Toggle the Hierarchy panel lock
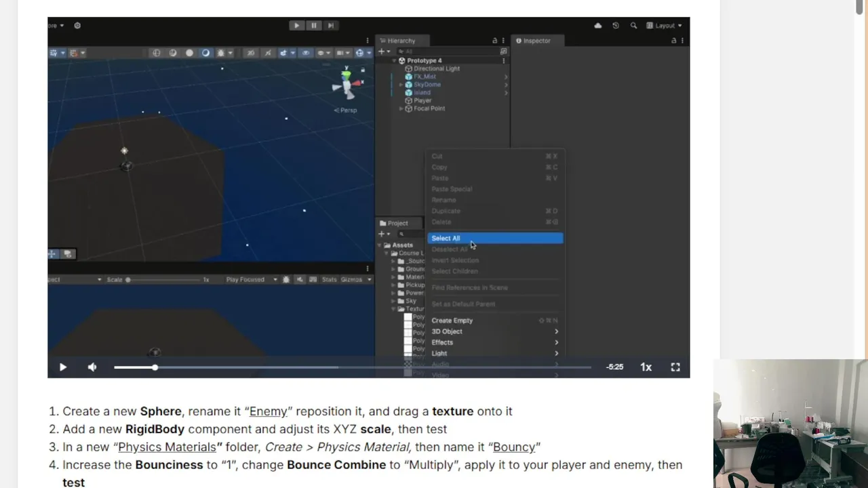 coord(494,41)
